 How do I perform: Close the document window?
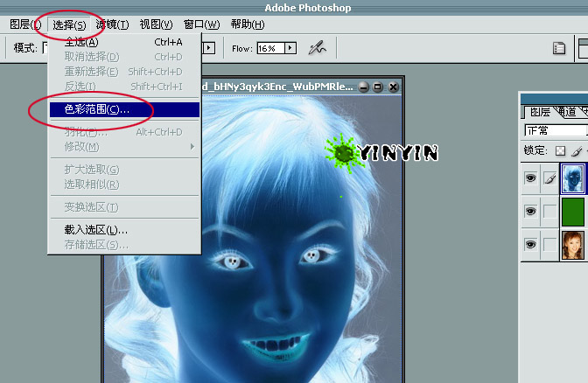click(393, 87)
